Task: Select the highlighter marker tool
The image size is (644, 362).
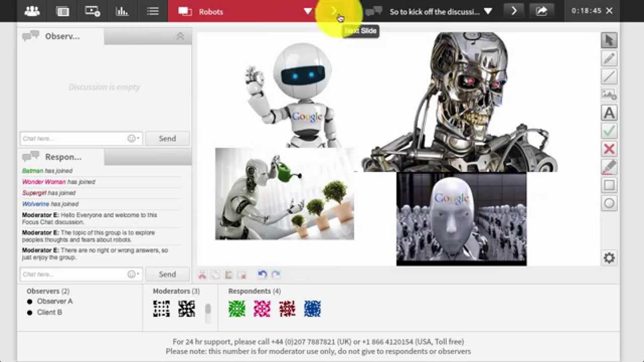Action: click(609, 167)
